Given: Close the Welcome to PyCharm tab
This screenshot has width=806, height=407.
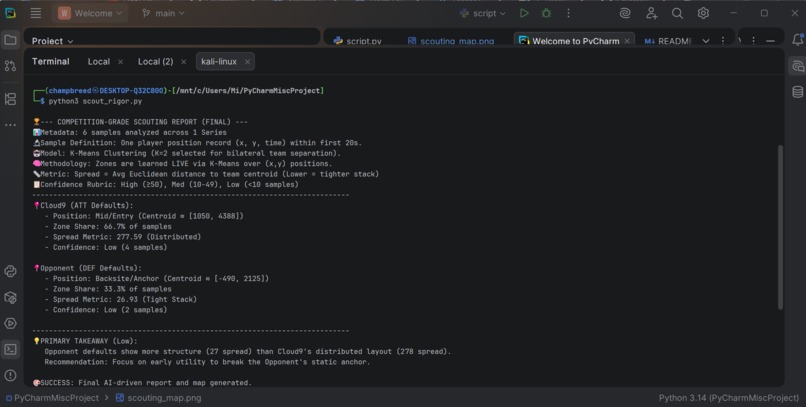Looking at the screenshot, I should 627,41.
